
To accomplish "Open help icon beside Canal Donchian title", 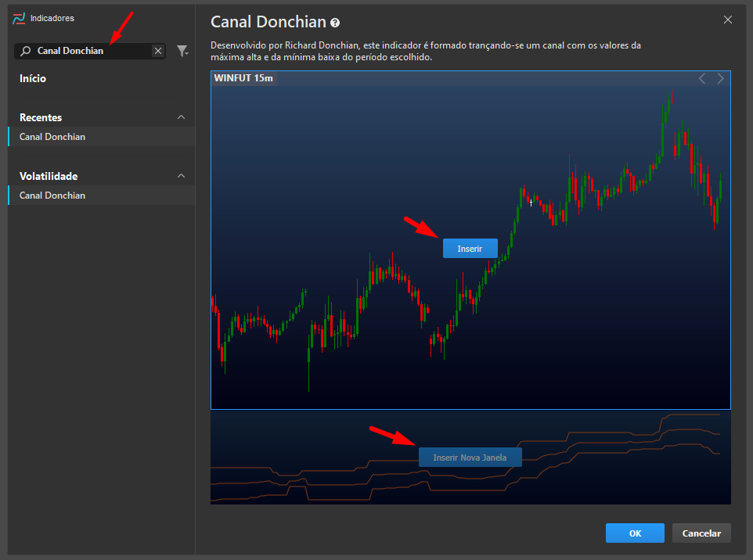I will click(x=335, y=23).
